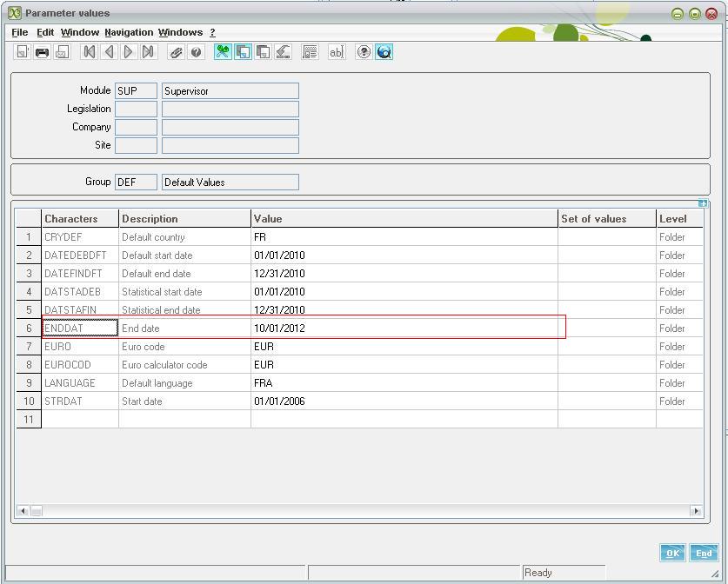Click the New document toolbar icon
Viewport: 728px width, 584px height.
coord(23,52)
